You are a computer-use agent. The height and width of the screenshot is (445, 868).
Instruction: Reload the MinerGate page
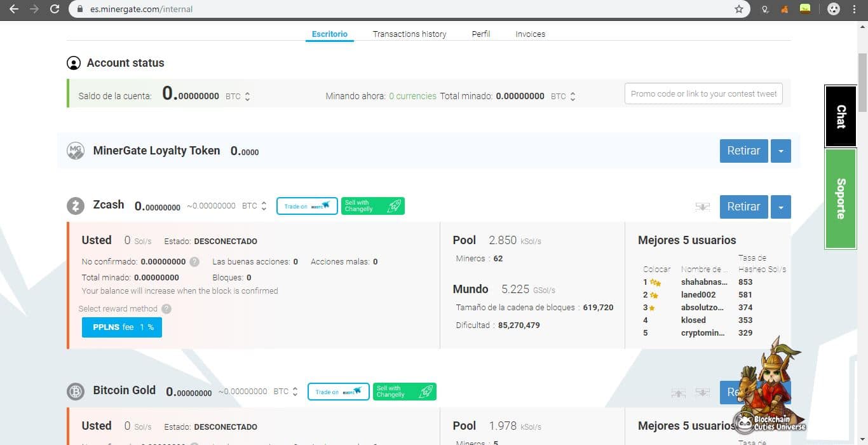pyautogui.click(x=55, y=9)
